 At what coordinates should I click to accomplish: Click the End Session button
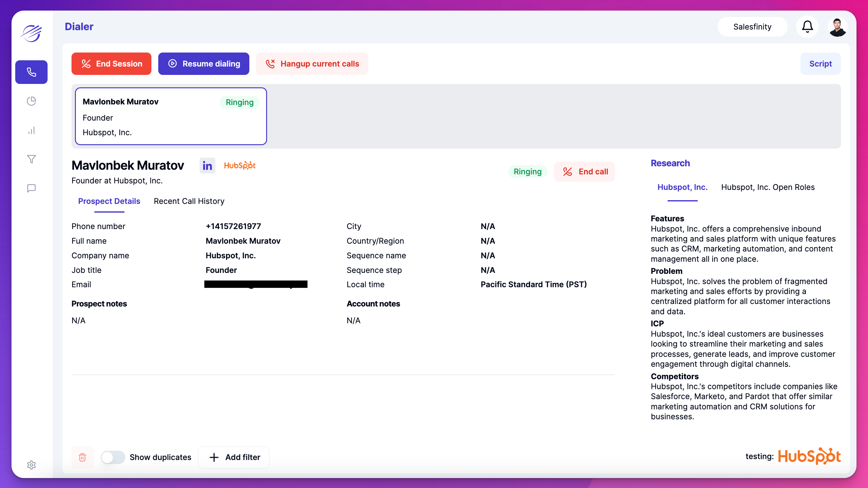click(x=111, y=64)
